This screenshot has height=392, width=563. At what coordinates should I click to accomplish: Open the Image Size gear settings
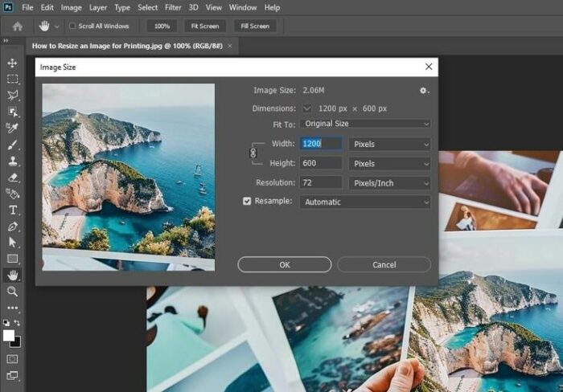[x=424, y=91]
